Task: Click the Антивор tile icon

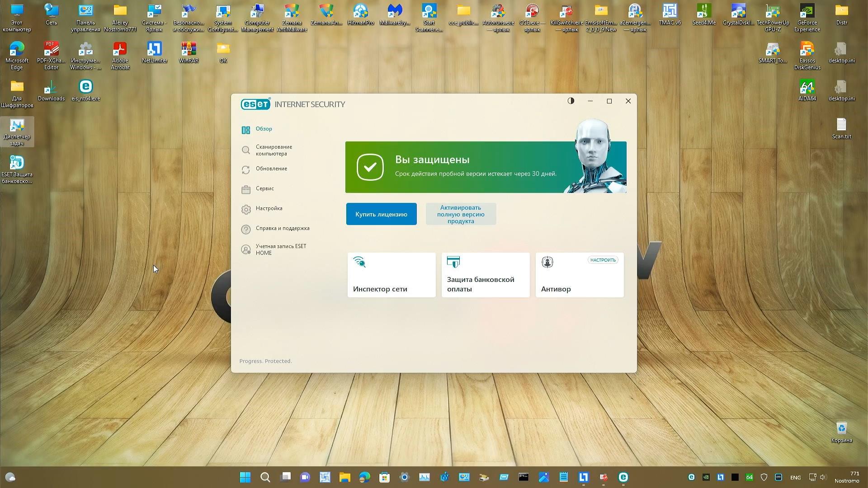Action: (547, 262)
